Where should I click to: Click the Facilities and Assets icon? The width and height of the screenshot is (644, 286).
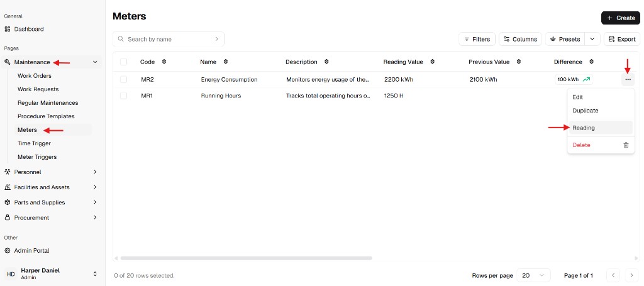pyautogui.click(x=7, y=187)
